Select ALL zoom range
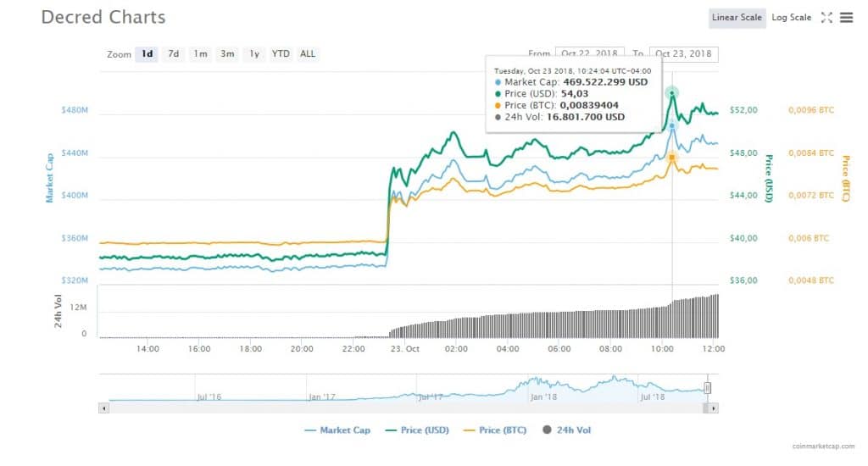Screen dimensions: 868x466 pyautogui.click(x=307, y=53)
